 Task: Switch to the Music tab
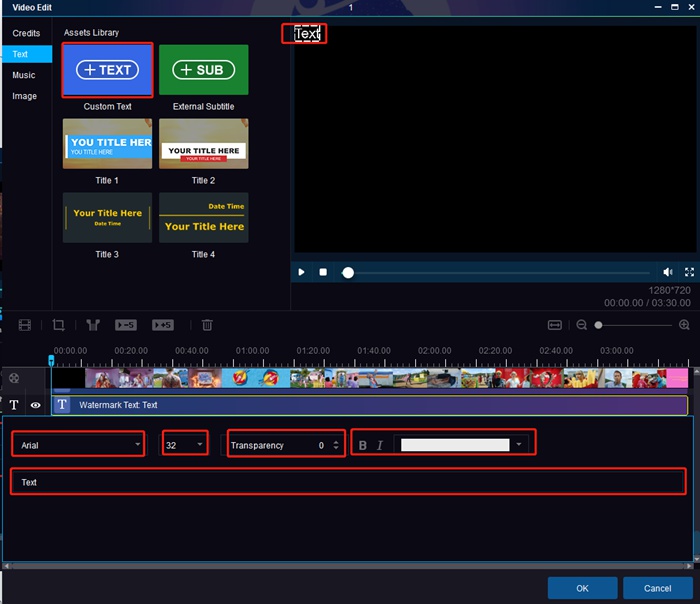[x=24, y=75]
